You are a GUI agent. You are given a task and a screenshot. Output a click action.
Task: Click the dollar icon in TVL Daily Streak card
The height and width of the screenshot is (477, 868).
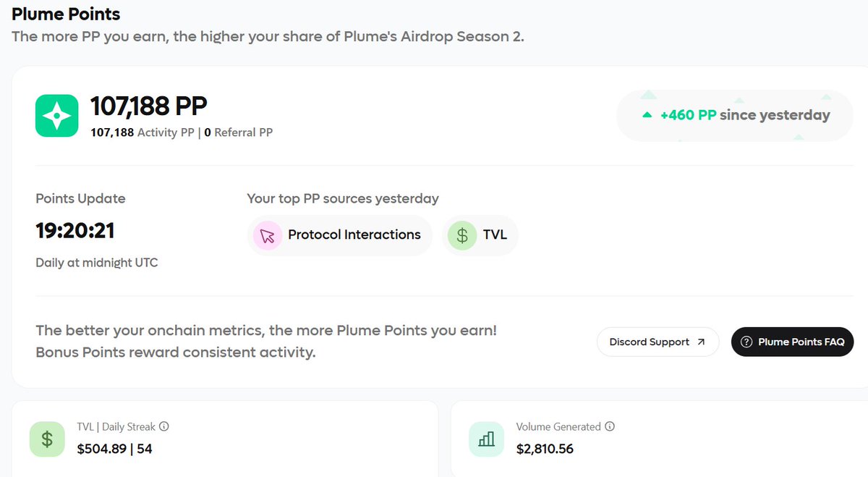47,439
